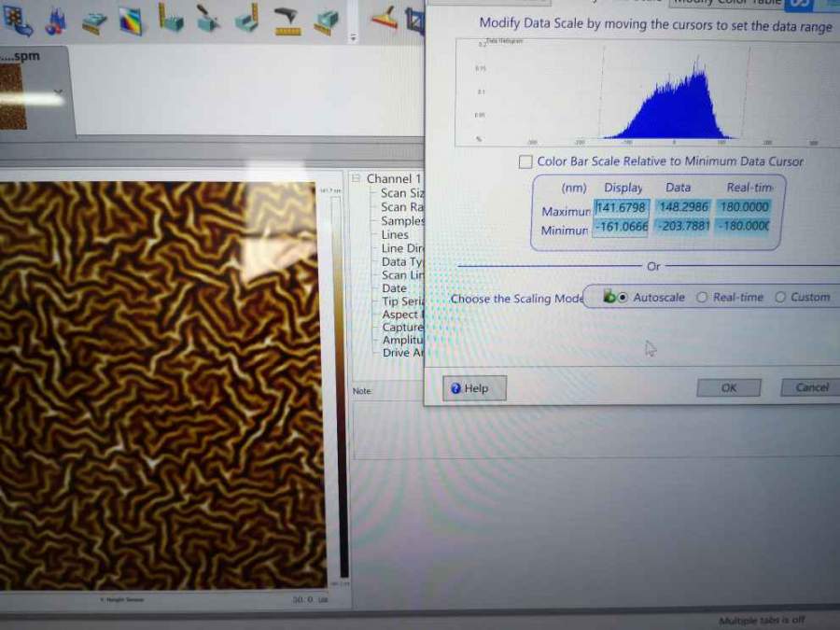
Task: Select the Real-time scaling mode
Action: tap(702, 298)
